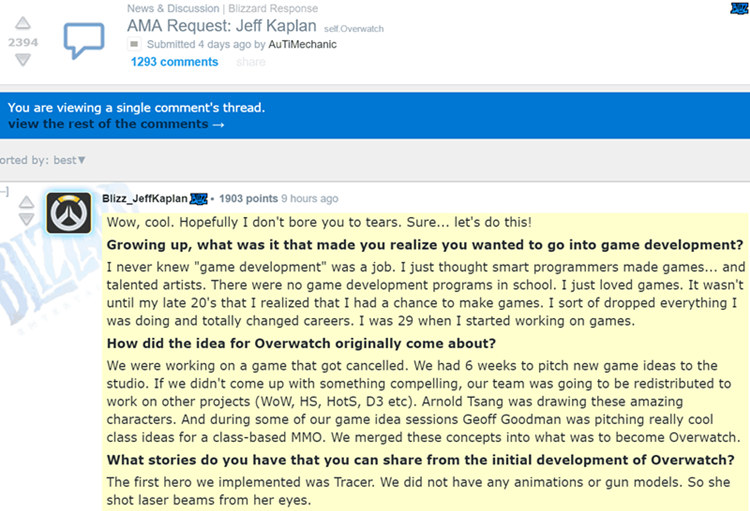Downvote the AMA Request post
The width and height of the screenshot is (750, 511).
click(x=22, y=60)
